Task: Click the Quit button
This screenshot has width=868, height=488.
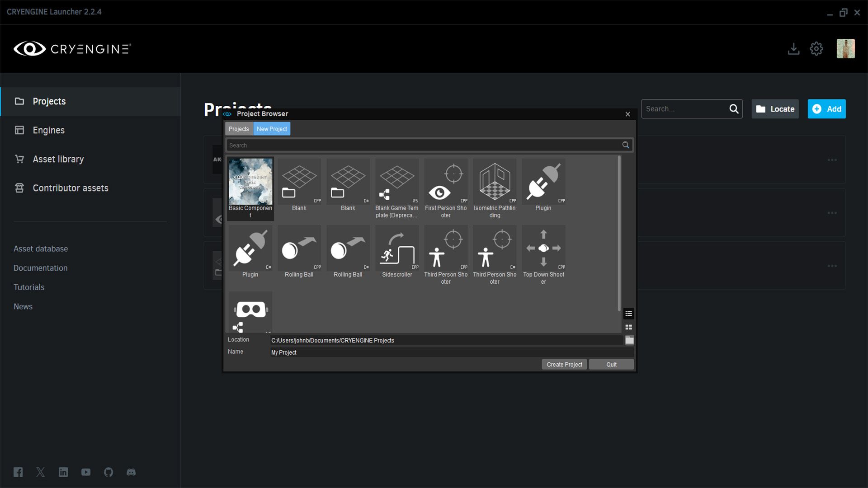Action: click(x=611, y=365)
